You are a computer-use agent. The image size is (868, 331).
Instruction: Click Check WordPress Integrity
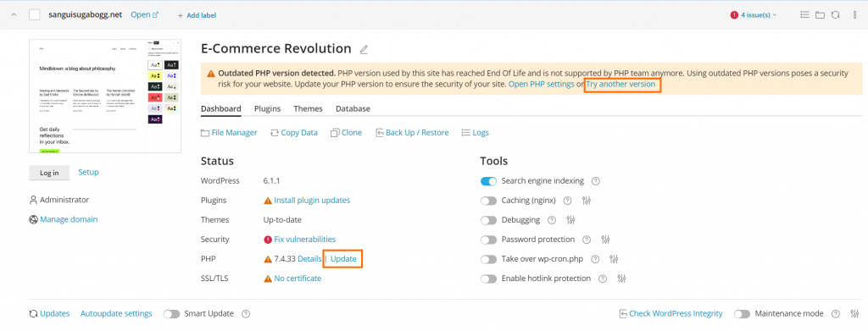[x=671, y=313]
